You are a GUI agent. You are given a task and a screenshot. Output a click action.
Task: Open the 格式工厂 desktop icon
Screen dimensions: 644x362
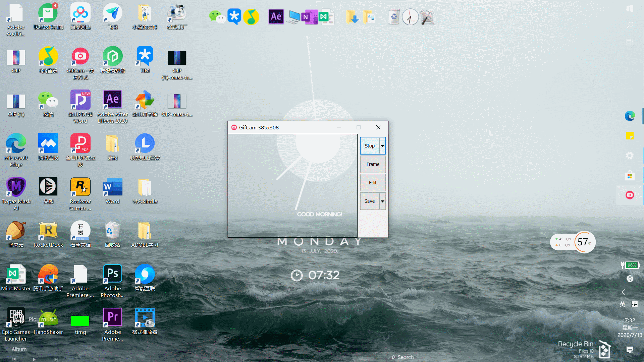tap(177, 17)
